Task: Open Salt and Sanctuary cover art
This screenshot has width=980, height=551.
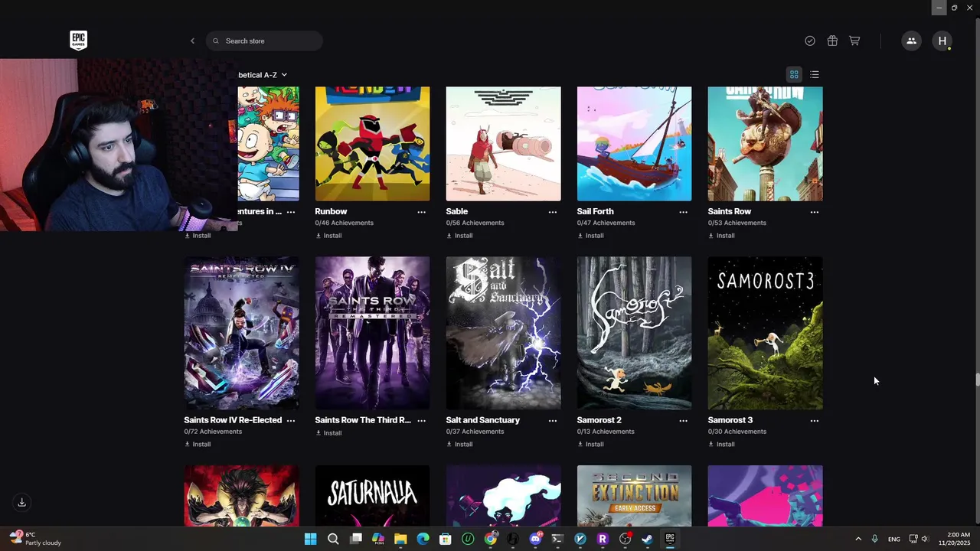Action: point(503,333)
